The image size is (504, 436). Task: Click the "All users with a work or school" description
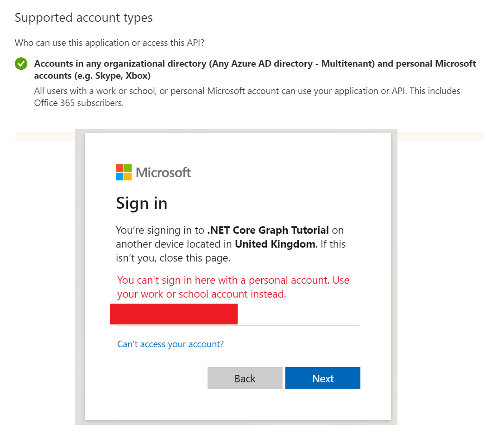click(x=247, y=91)
